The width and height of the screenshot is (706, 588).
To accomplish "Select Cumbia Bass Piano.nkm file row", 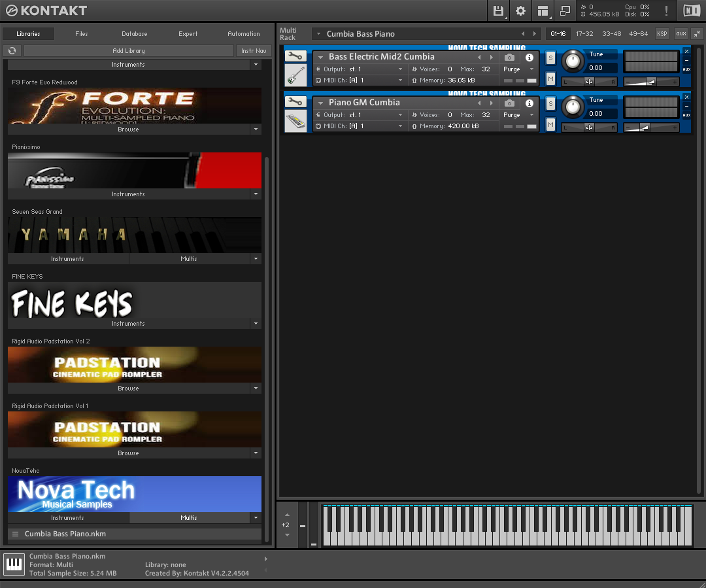I will (x=135, y=534).
